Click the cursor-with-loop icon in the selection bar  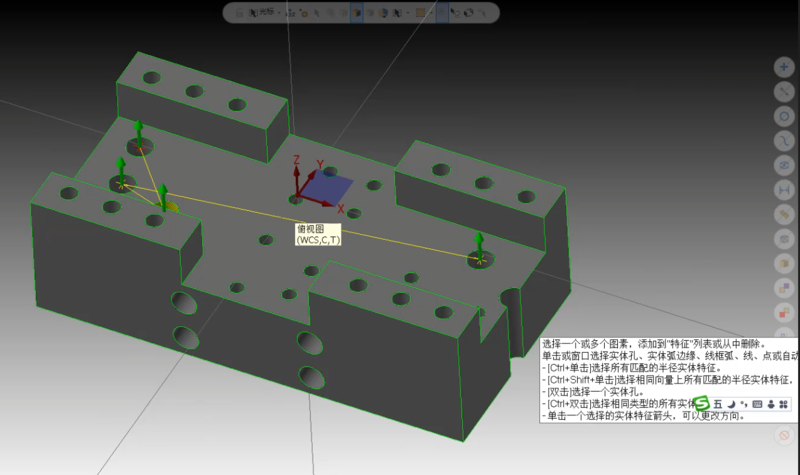click(455, 13)
